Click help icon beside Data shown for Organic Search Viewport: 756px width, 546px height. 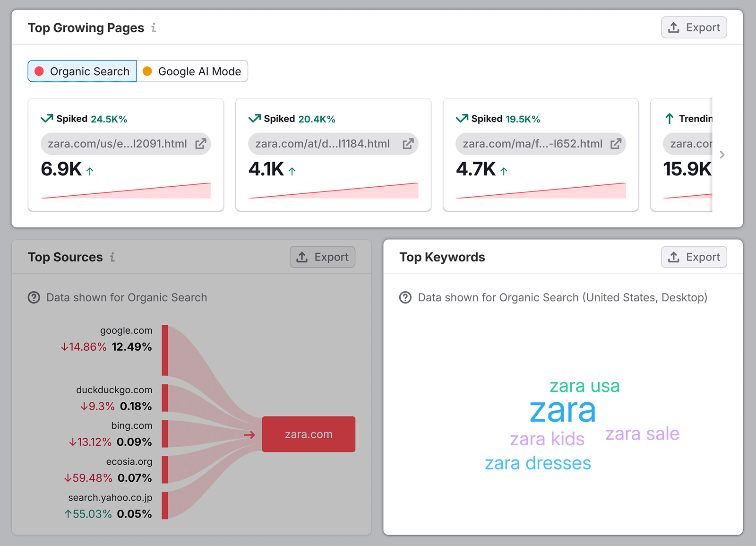[x=34, y=297]
